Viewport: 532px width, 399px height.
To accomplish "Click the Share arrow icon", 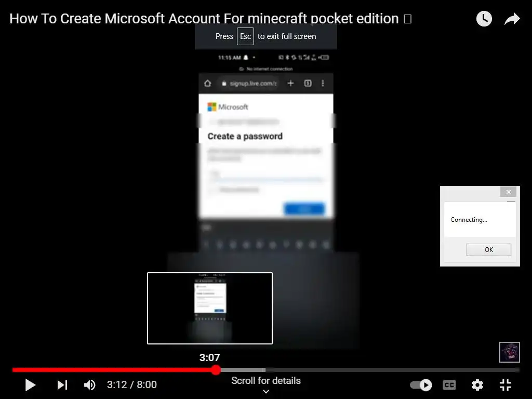I will 512,19.
